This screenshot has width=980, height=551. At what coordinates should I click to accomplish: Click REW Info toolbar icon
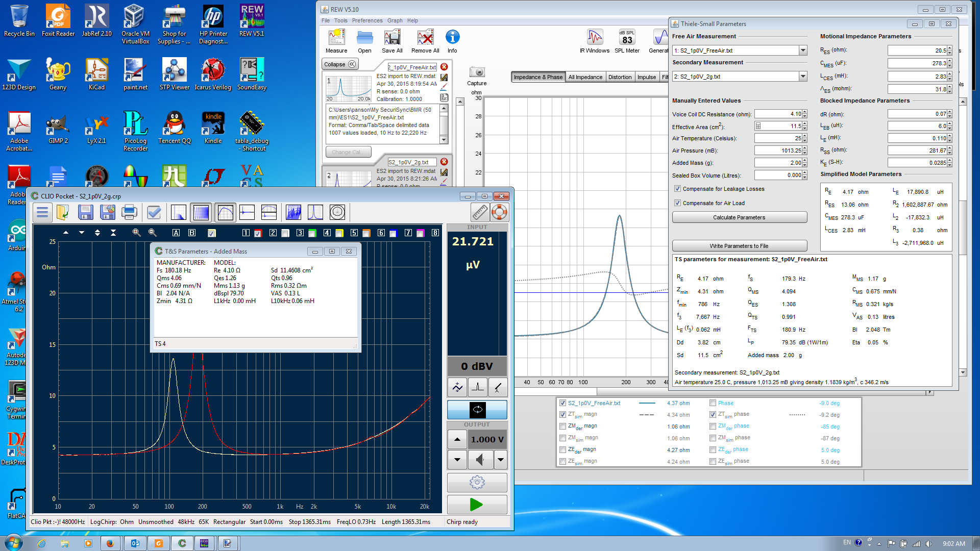[452, 41]
